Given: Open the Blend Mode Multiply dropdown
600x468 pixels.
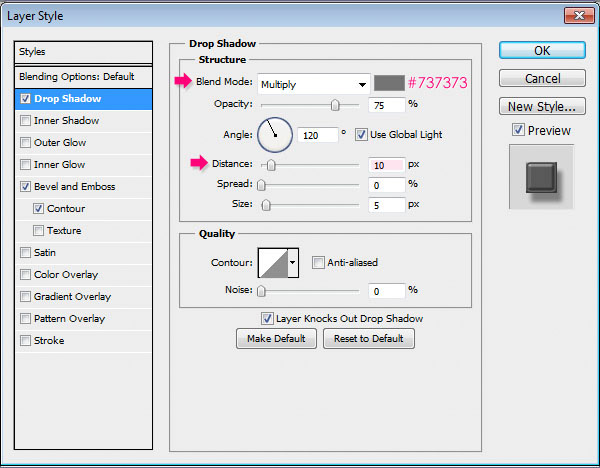Looking at the screenshot, I should (x=313, y=84).
